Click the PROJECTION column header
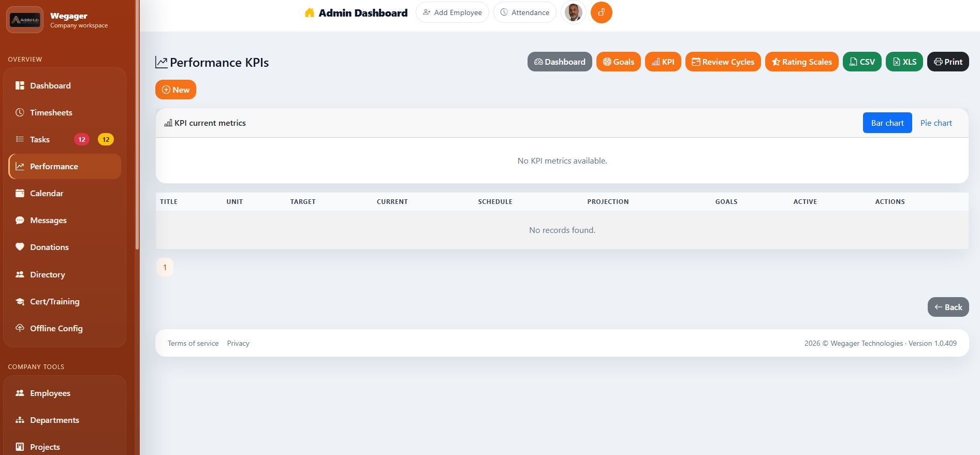The width and height of the screenshot is (980, 455). click(608, 202)
